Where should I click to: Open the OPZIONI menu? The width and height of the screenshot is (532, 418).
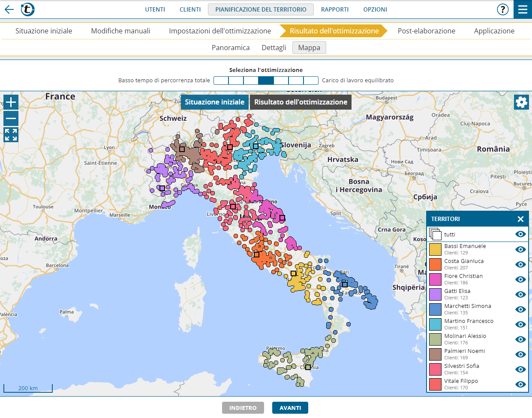click(x=375, y=9)
